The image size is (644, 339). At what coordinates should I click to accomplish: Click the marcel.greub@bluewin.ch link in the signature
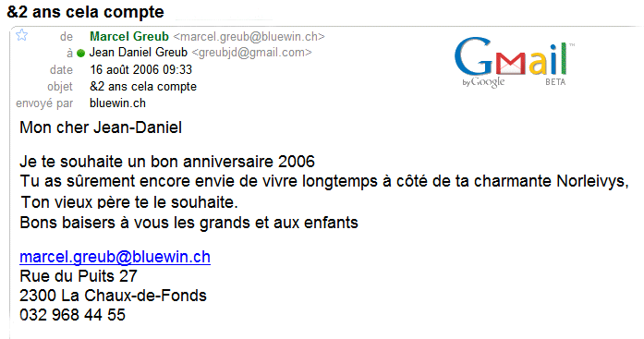coord(115,257)
